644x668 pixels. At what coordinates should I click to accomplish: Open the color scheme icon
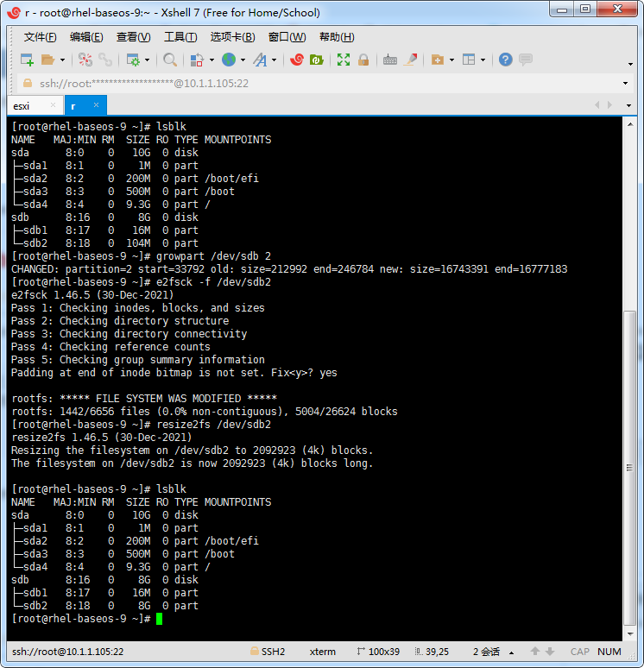(197, 60)
